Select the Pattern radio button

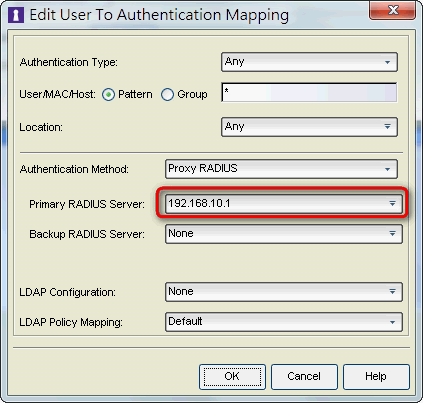point(108,95)
